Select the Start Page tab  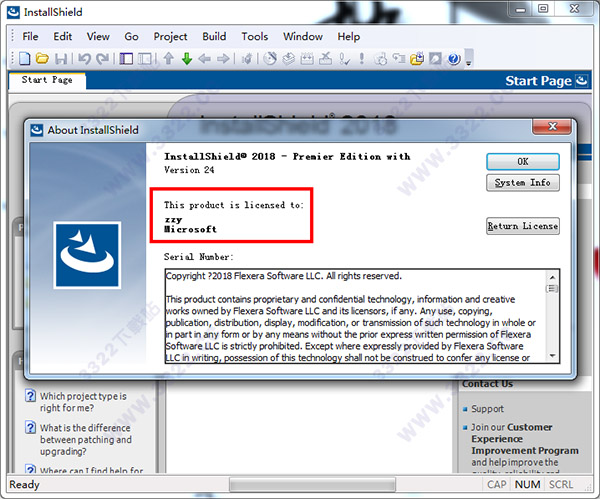tap(47, 80)
